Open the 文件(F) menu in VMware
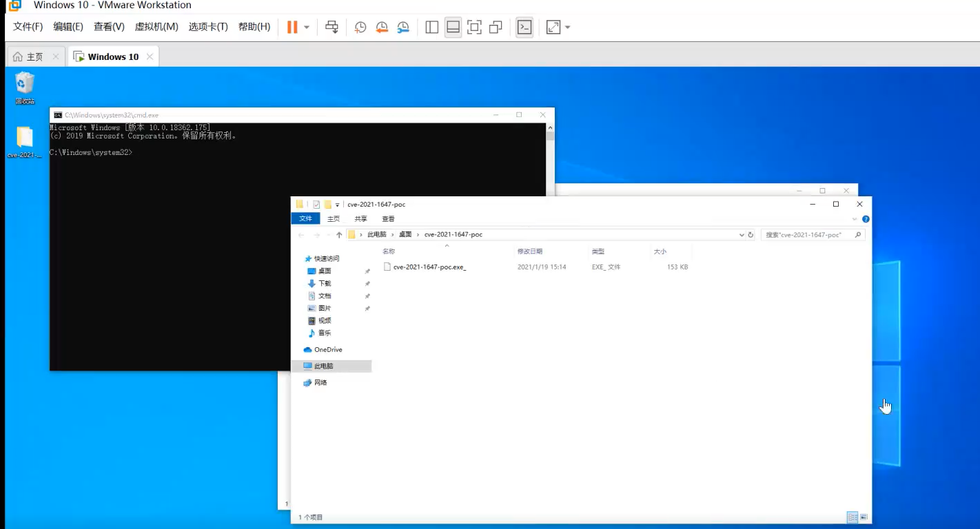Image resolution: width=980 pixels, height=529 pixels. click(28, 27)
